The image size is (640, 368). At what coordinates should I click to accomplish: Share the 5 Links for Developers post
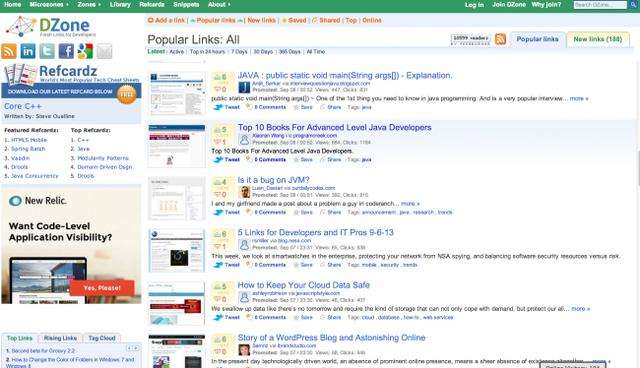pos(331,265)
